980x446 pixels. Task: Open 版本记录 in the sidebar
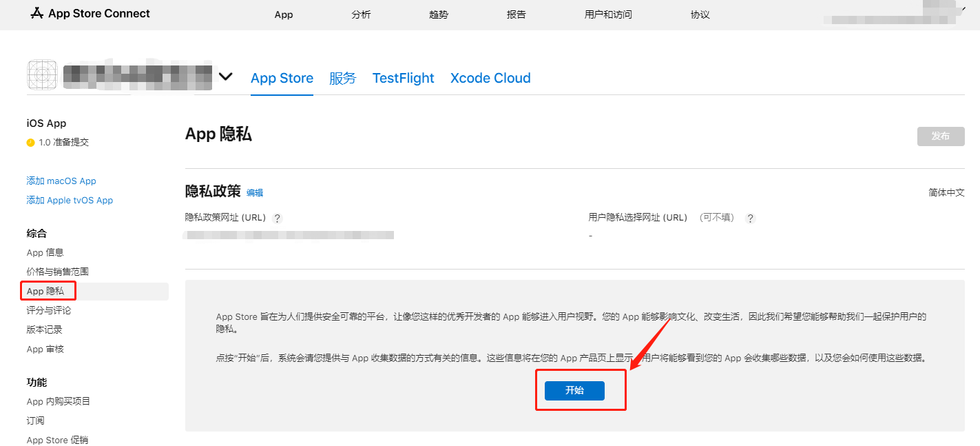(x=45, y=330)
